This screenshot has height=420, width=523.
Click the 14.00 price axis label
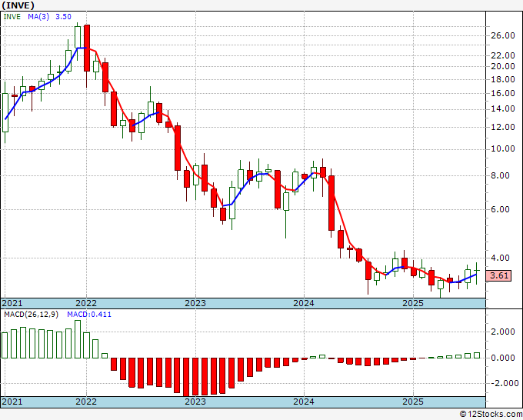(503, 108)
